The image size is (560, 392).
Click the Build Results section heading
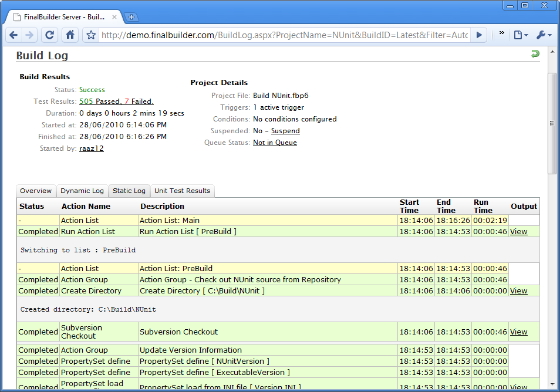(x=45, y=77)
